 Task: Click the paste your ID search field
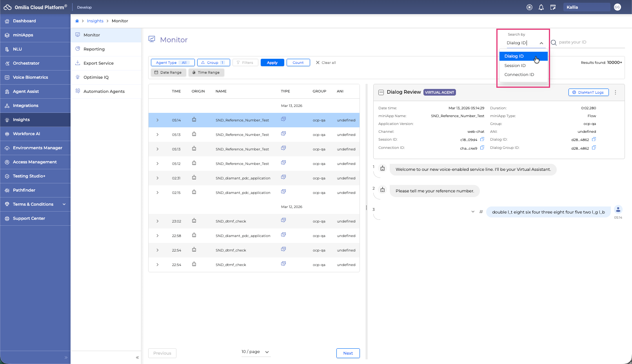click(590, 42)
